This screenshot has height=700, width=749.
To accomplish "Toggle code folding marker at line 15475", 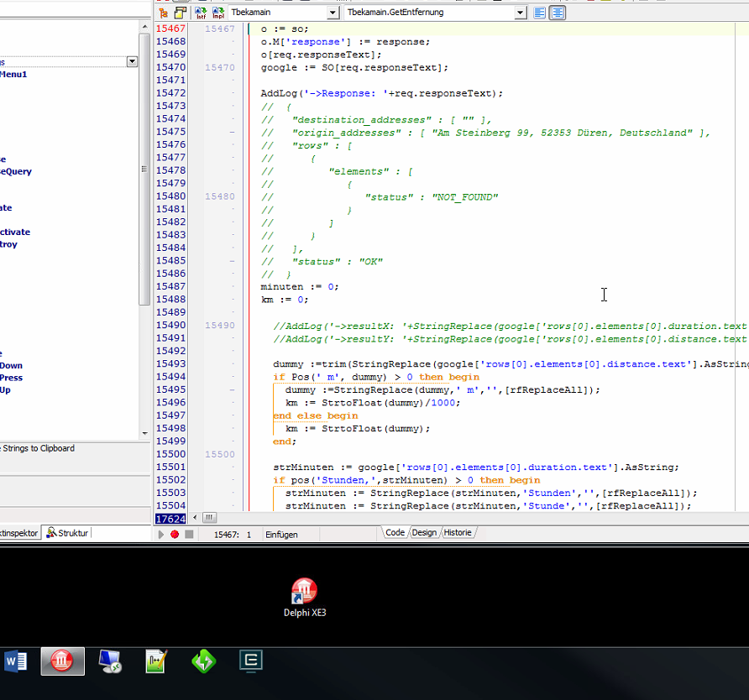I will pyautogui.click(x=232, y=133).
